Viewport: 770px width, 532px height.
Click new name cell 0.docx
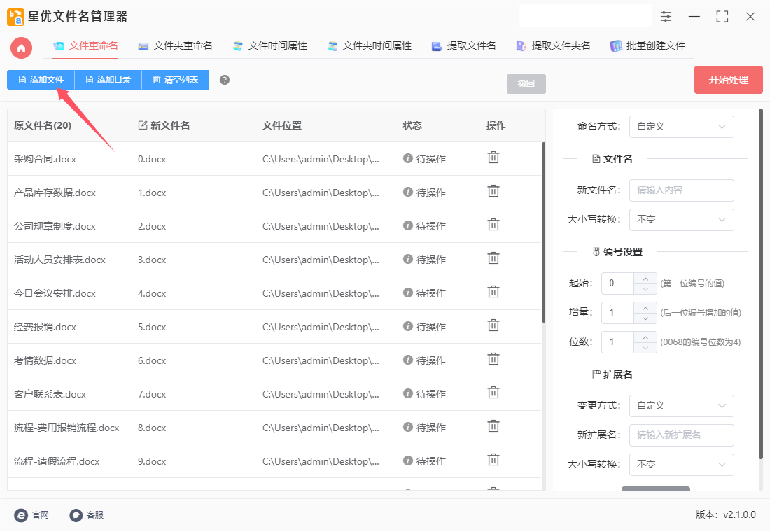[x=152, y=159]
